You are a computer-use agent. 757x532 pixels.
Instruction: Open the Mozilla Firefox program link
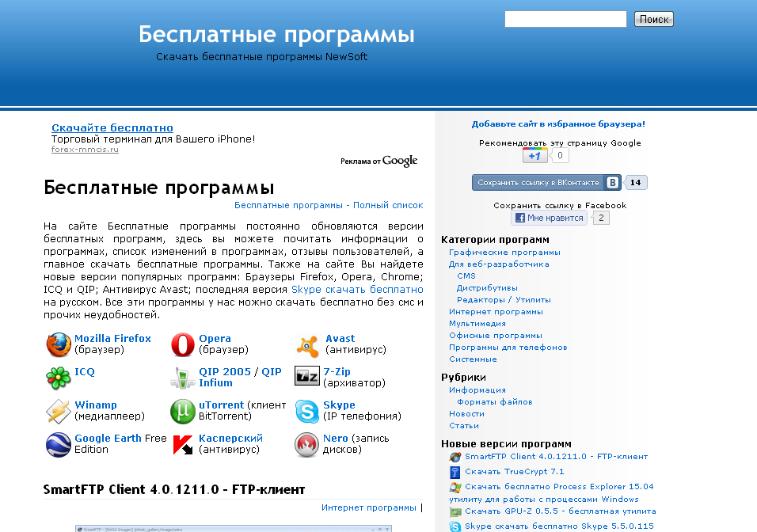[x=112, y=338]
